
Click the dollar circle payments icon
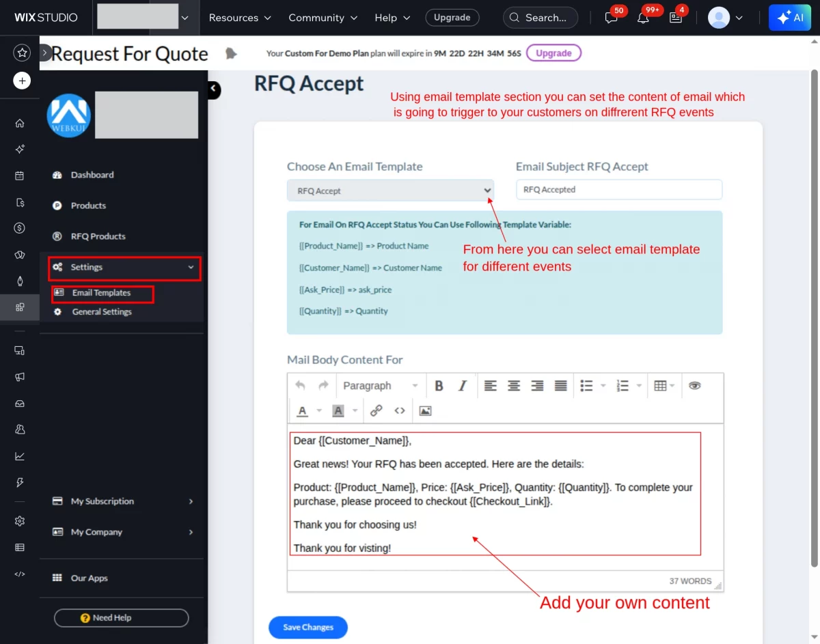(x=20, y=228)
